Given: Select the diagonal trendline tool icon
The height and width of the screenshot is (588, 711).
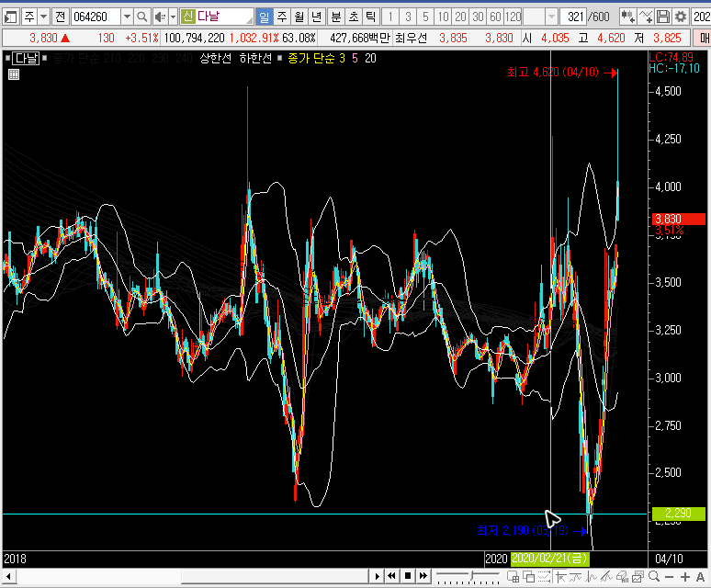Looking at the screenshot, I should (x=606, y=577).
